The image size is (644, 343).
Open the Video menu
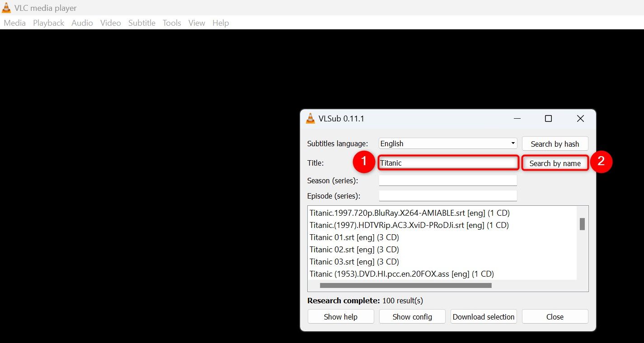click(x=110, y=23)
